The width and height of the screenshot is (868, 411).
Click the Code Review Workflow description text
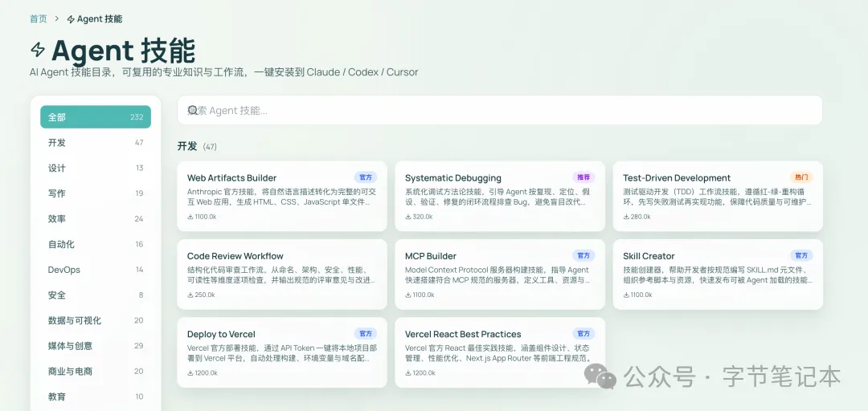click(281, 275)
